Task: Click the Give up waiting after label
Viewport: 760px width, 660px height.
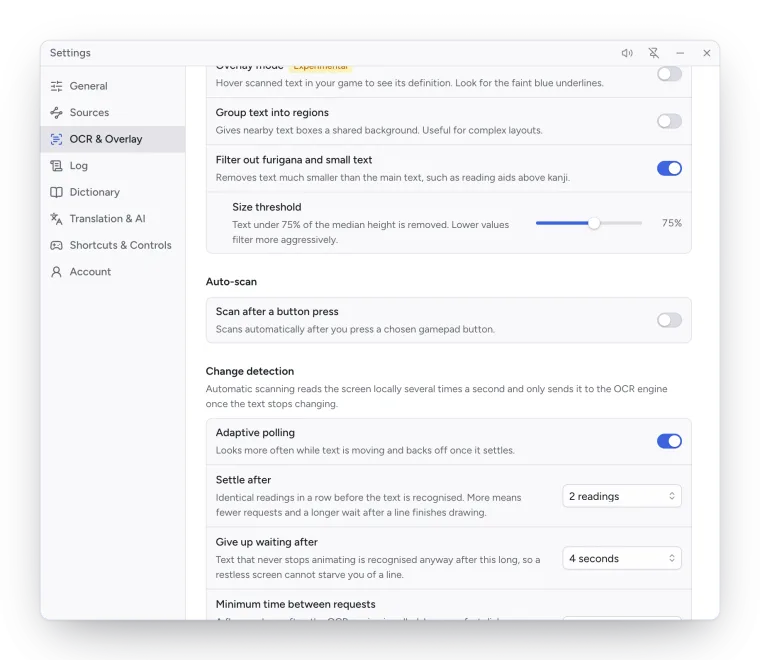Action: coord(267,542)
